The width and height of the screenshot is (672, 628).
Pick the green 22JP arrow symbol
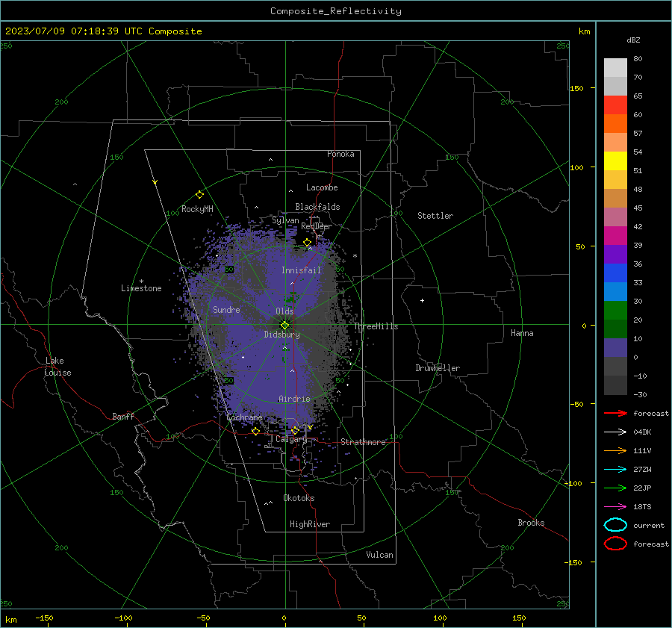615,488
